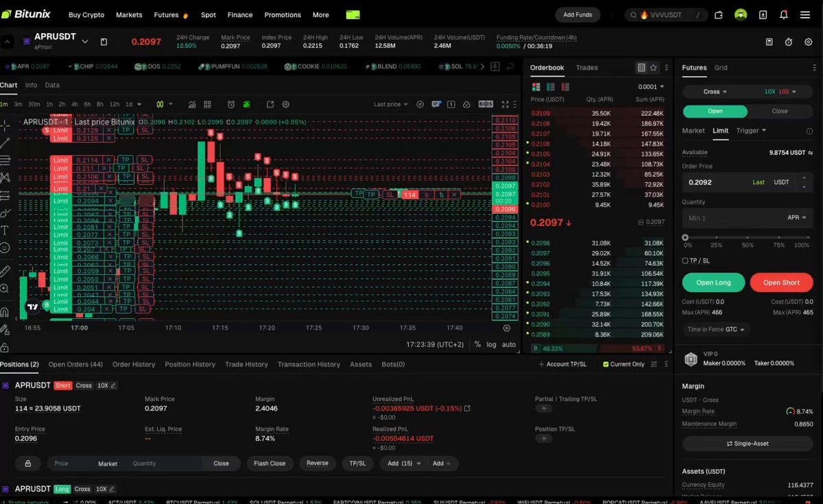Screen dimensions: 823x504
Task: Switch to the Grid tab
Action: [721, 68]
